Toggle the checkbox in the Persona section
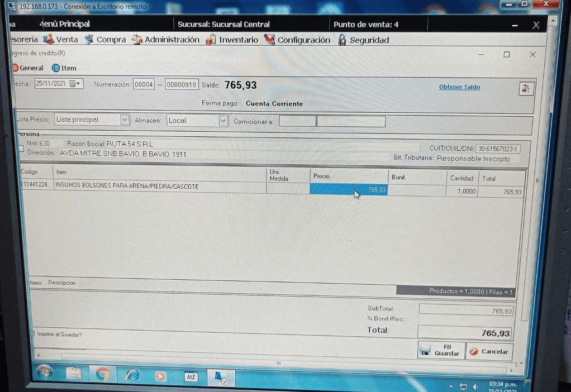Image resolution: width=571 pixels, height=392 pixels. click(20, 148)
